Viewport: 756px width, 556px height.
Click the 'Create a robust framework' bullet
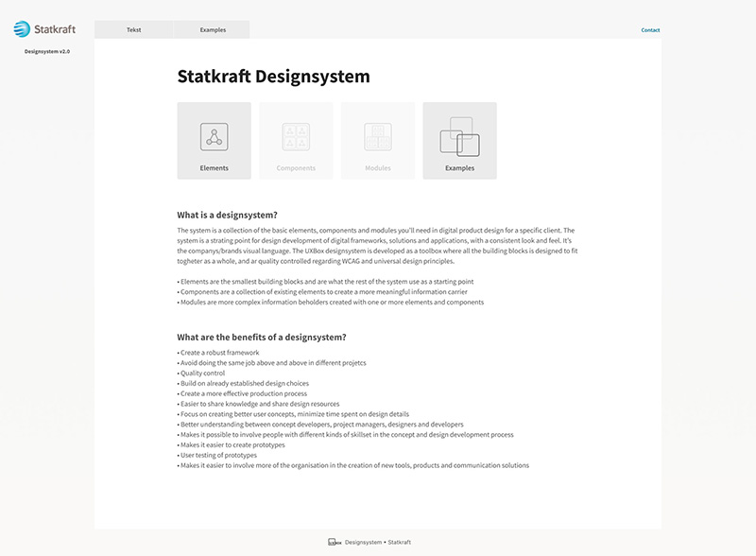218,353
